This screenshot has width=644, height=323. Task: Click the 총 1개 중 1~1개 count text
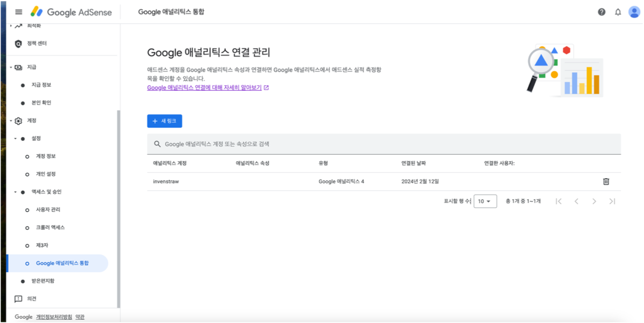pyautogui.click(x=523, y=201)
